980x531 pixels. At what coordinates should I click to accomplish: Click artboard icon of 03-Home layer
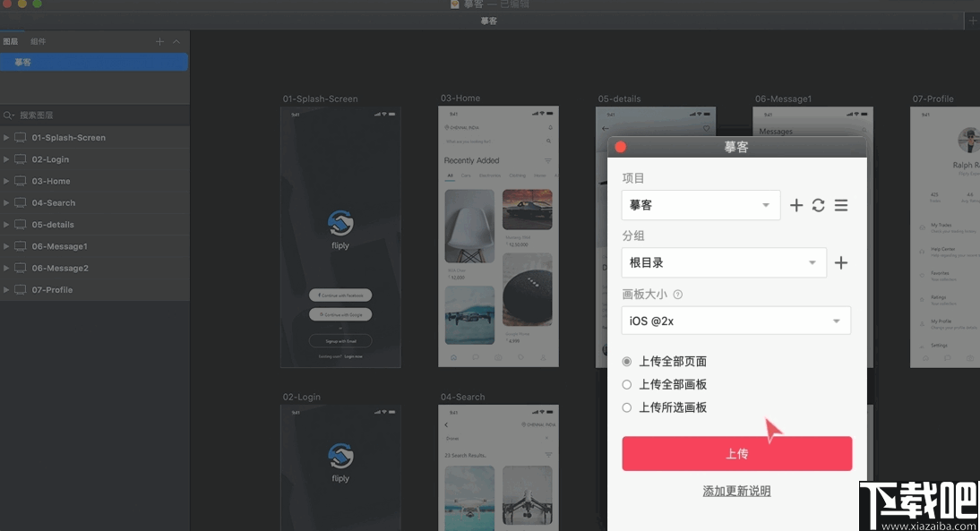point(20,181)
